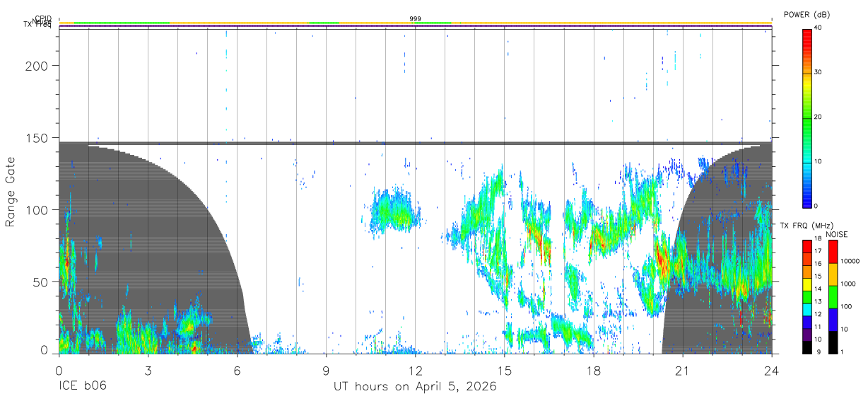Click the TX FRQ (MHz) color bar

coord(807,296)
